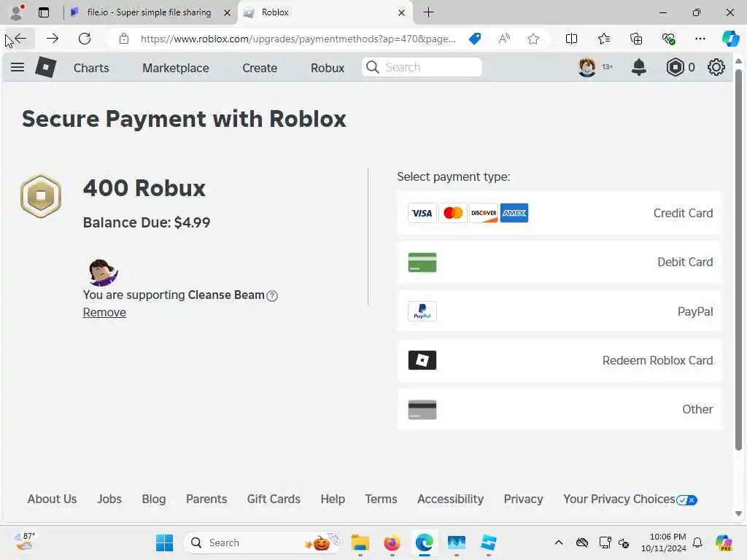Open the Copilot sidebar icon
This screenshot has height=560, width=747.
pyautogui.click(x=731, y=39)
